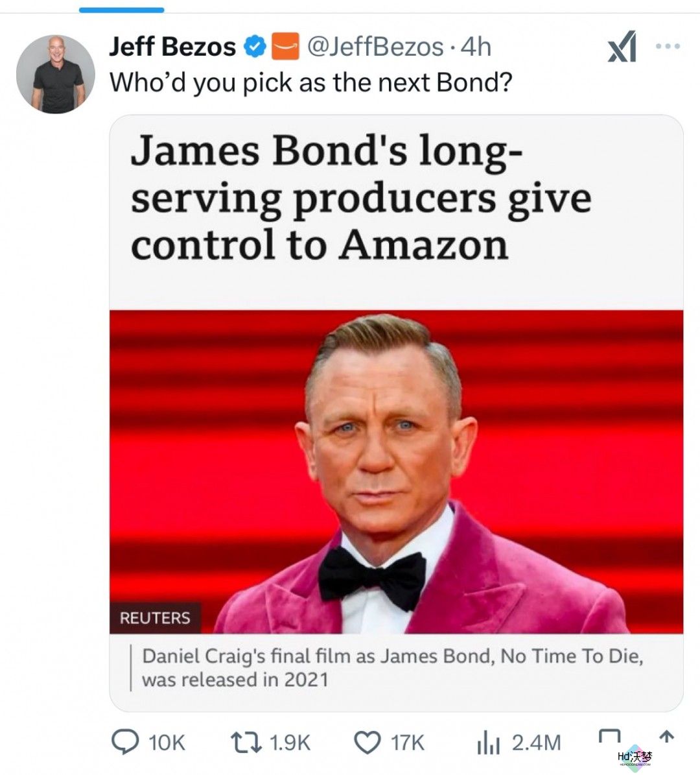Screen dimensions: 700x775
Task: Click the Jeff Bezos display name
Action: (x=172, y=47)
